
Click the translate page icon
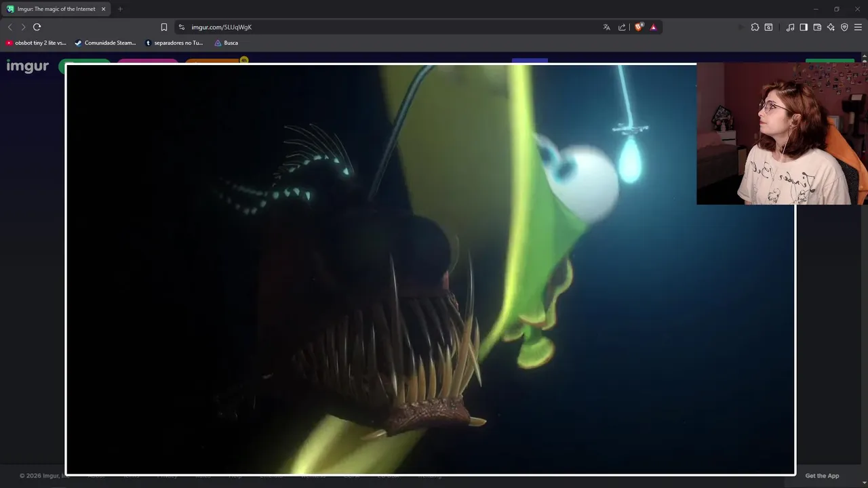click(x=606, y=27)
